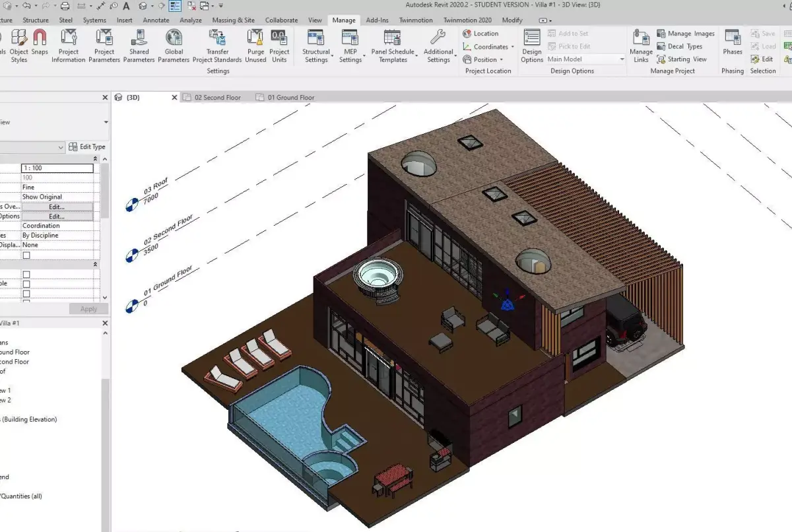
Task: Click the Aligned Dimension icon in quick access toolbar
Action: (101, 6)
